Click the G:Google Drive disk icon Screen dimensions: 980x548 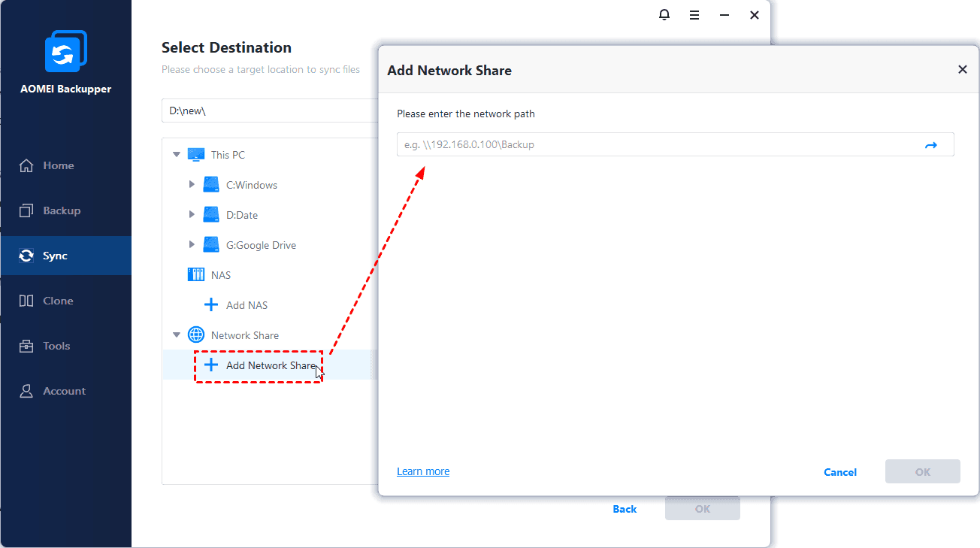point(211,245)
